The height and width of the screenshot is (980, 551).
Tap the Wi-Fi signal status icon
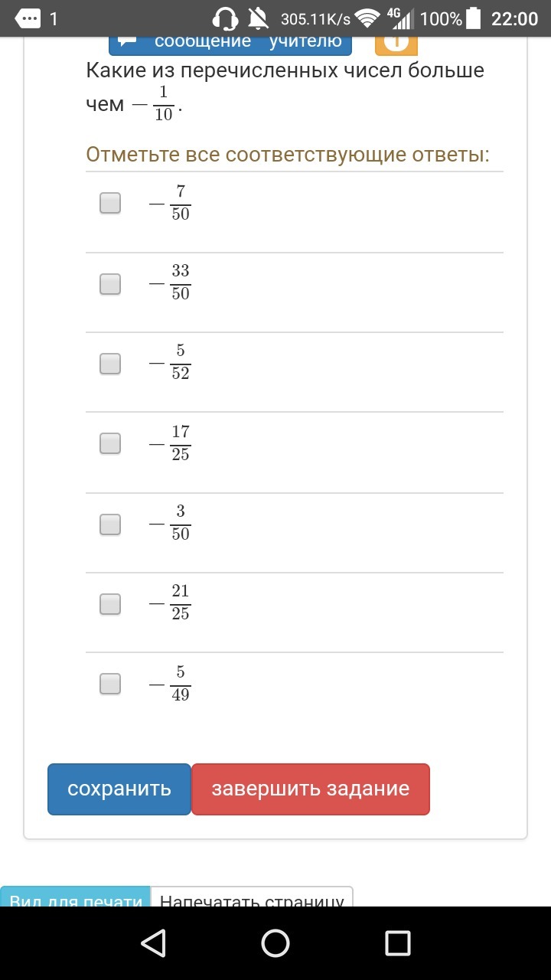pyautogui.click(x=368, y=18)
